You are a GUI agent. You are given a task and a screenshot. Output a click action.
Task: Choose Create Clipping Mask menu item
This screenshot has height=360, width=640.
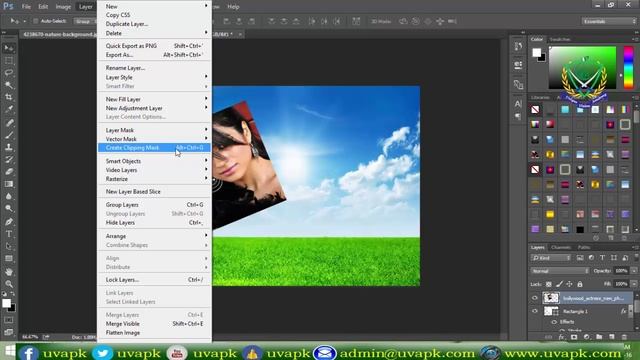point(155,147)
